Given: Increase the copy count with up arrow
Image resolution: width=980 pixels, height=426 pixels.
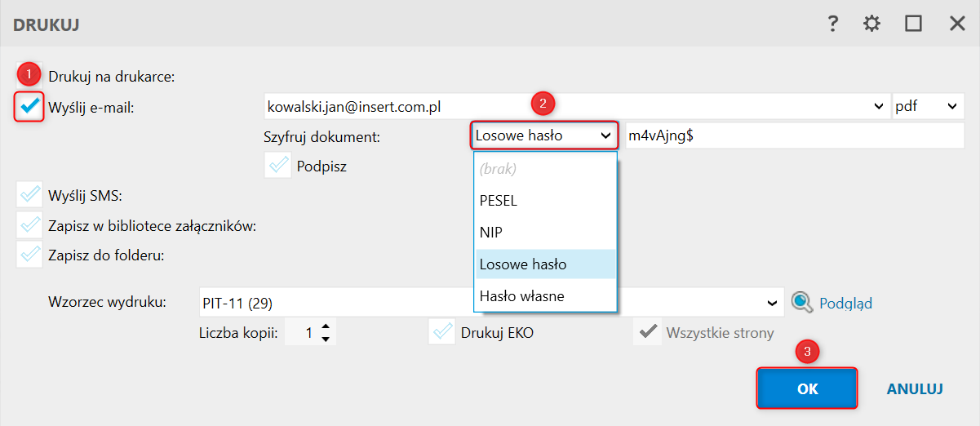Looking at the screenshot, I should [x=326, y=327].
